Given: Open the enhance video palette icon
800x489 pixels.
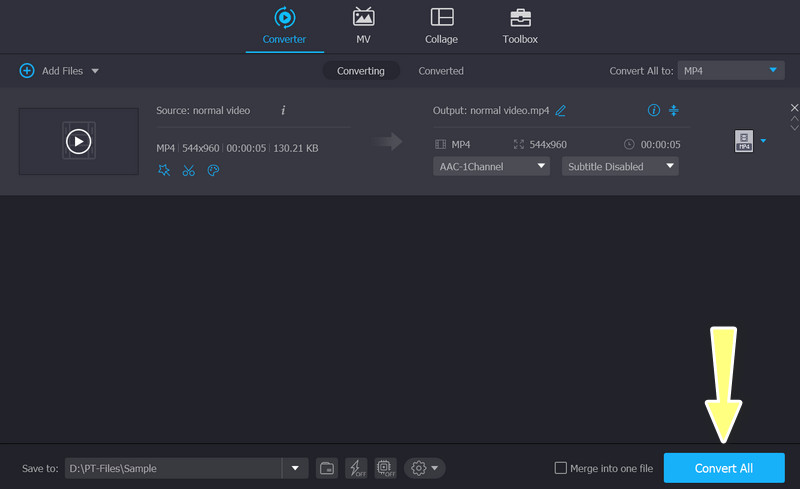Looking at the screenshot, I should click(x=213, y=171).
